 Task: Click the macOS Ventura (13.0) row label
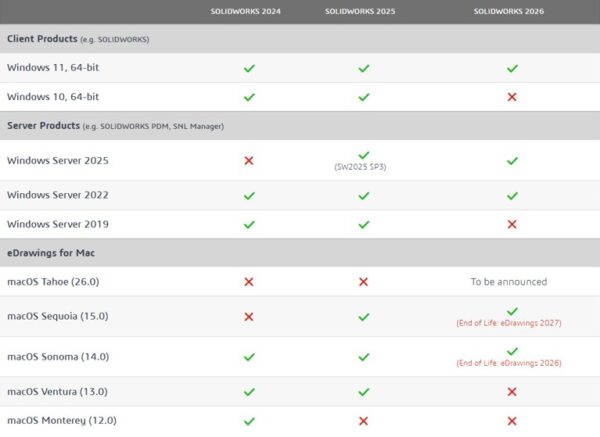57,391
